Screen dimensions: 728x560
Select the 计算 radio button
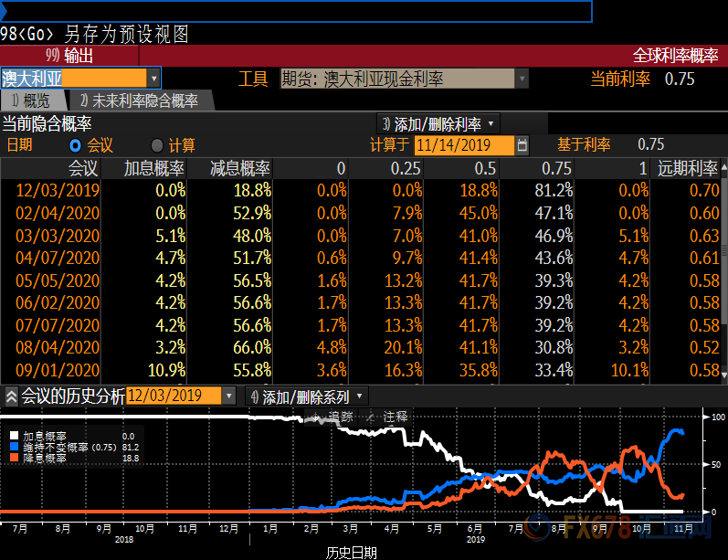coord(157,146)
